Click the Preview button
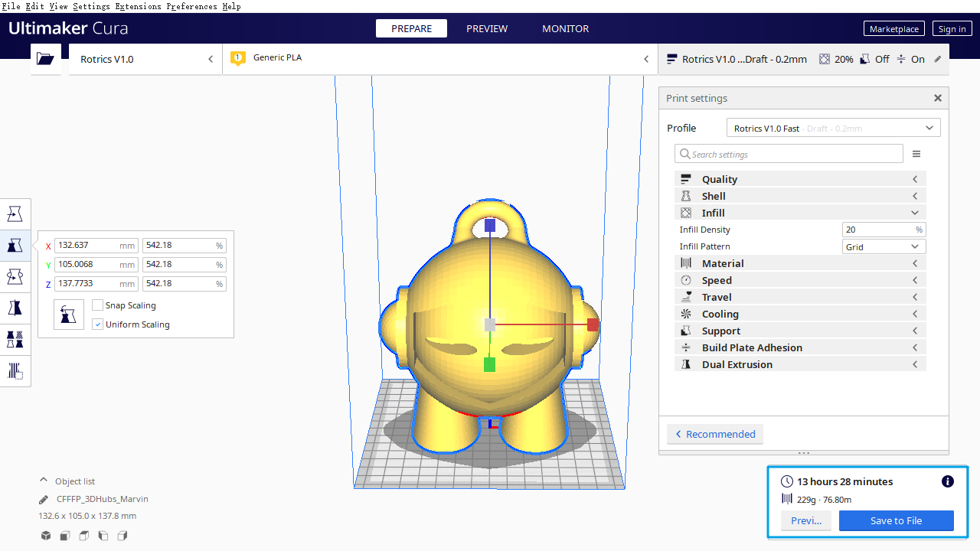The height and width of the screenshot is (551, 980). point(806,520)
